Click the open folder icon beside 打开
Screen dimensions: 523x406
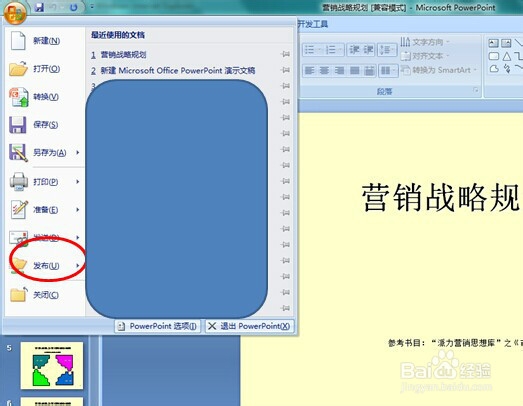[18, 69]
